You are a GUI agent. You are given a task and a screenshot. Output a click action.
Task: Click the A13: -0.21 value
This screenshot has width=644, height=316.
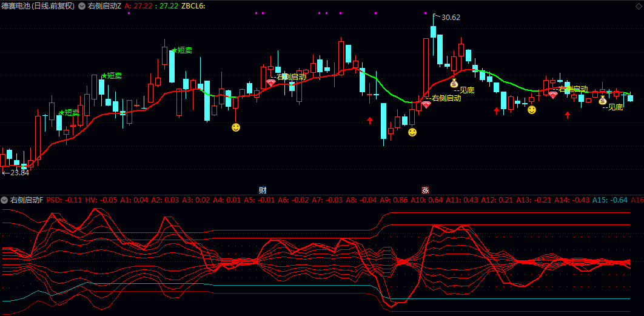point(534,201)
